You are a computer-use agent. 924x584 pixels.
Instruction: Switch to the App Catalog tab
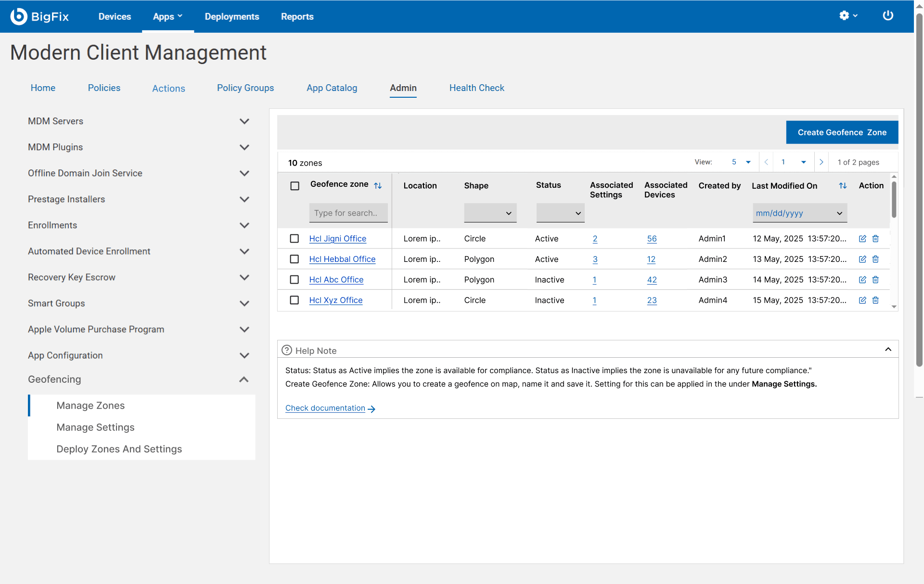[x=332, y=88]
